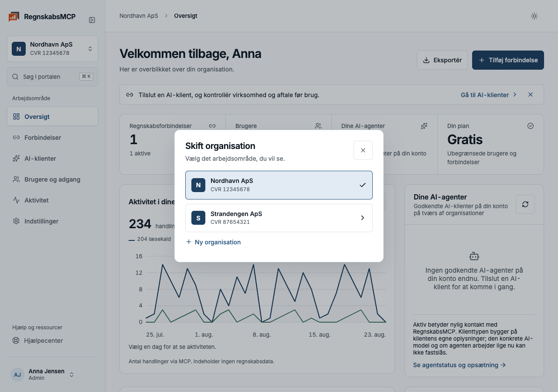The width and height of the screenshot is (558, 392).
Task: Click the sparkle icon in Dine AI-agenter card
Action: (424, 126)
